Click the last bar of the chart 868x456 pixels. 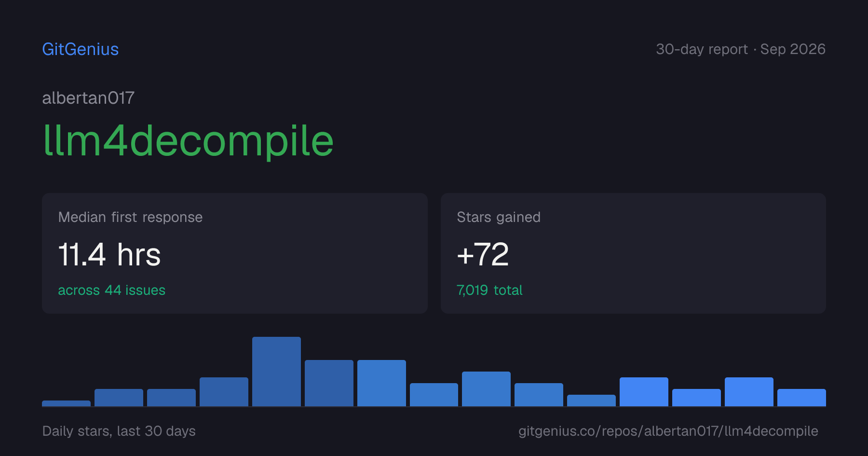coord(801,398)
